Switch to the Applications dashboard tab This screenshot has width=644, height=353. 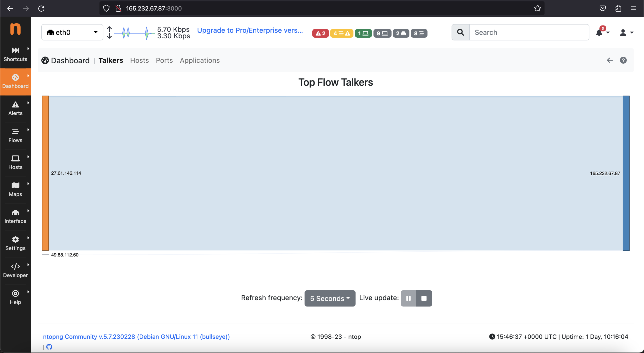pos(199,60)
